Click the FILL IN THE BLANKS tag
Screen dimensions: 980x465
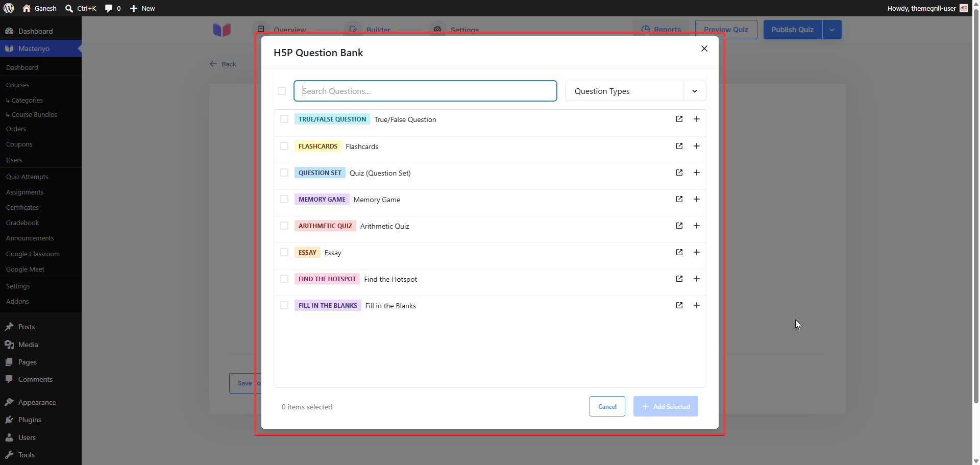tap(328, 305)
